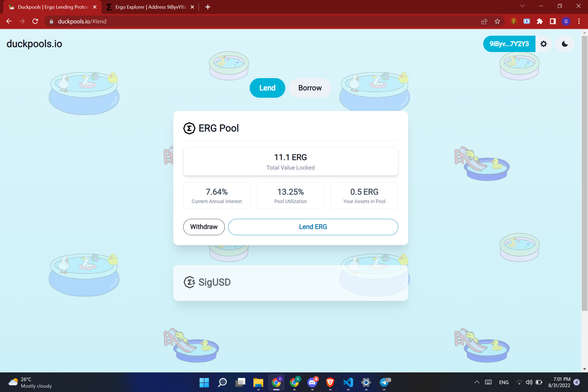Show hidden system tray icons
The height and width of the screenshot is (392, 588).
tap(477, 382)
